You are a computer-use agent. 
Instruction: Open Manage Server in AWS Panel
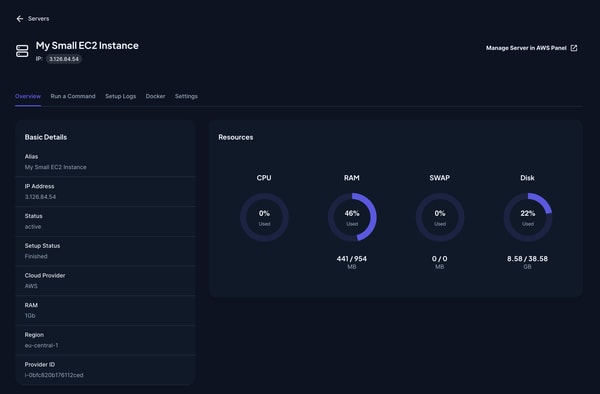click(532, 48)
